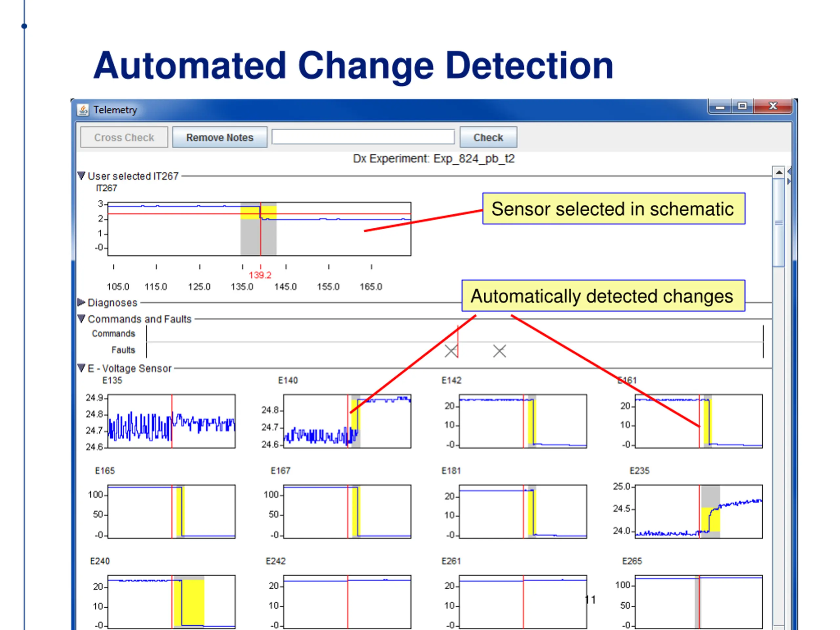
Task: Close the Telemetry window
Action: 773,106
